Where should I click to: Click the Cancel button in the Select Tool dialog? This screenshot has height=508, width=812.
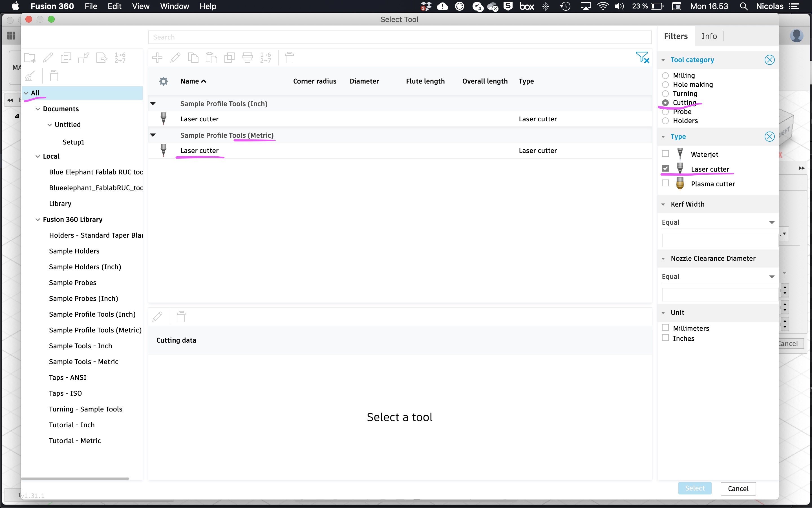738,489
